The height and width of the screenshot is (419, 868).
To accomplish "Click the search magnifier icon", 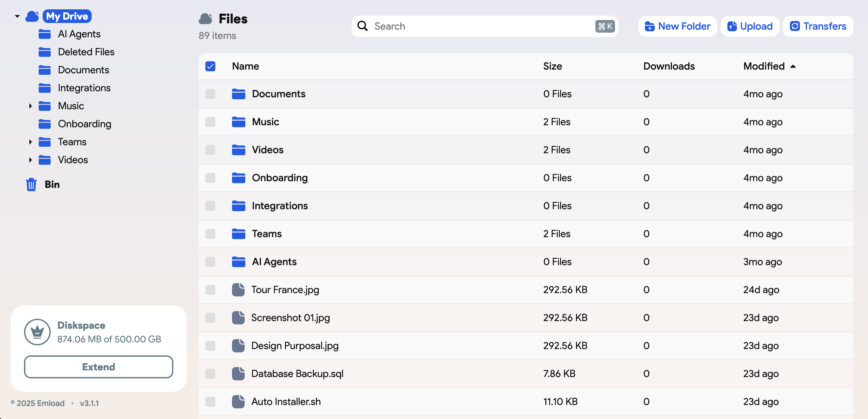I will tap(362, 26).
